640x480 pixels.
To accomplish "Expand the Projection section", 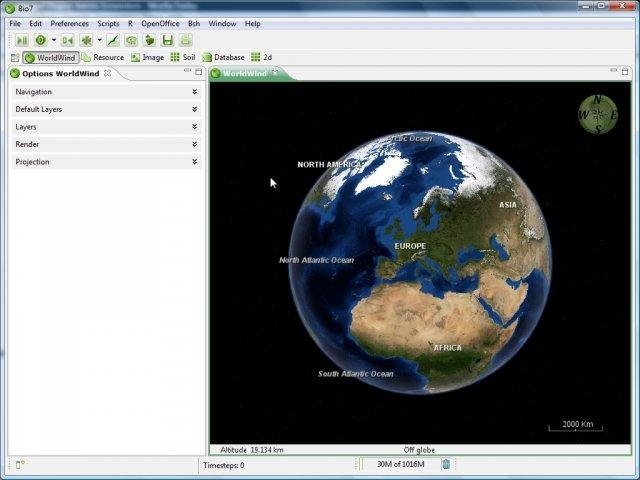I will coord(107,161).
